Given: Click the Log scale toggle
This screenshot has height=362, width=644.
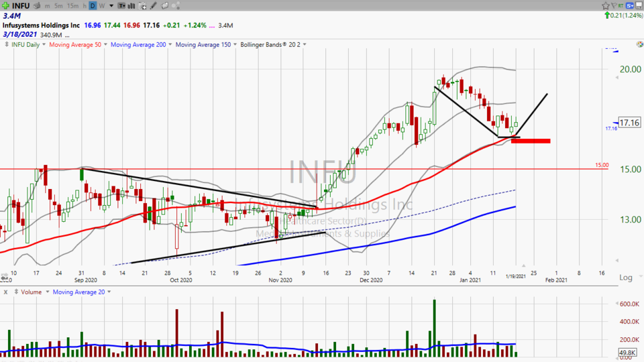Looking at the screenshot, I should click(626, 278).
